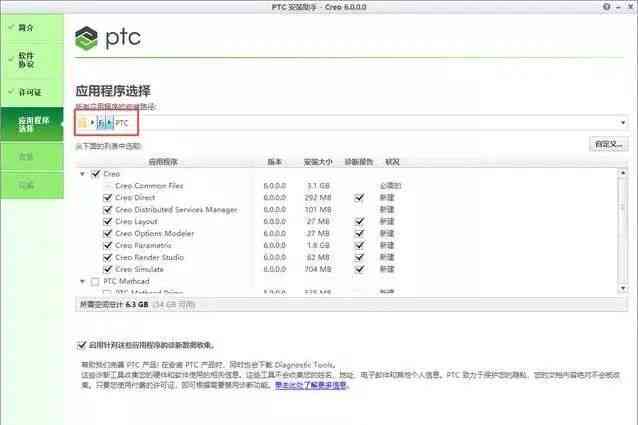The image size is (638, 425).
Task: Click the application list scroll-down arrow
Action: [623, 288]
